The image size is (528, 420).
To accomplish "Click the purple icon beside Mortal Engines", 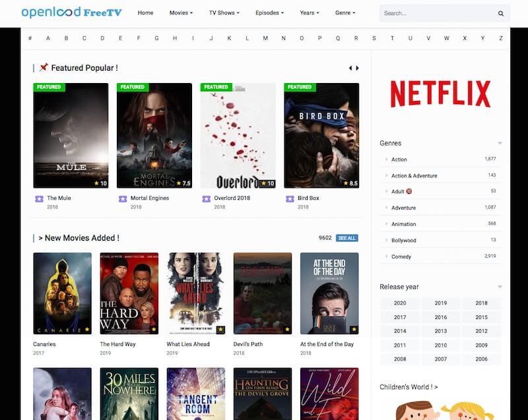I will (123, 198).
